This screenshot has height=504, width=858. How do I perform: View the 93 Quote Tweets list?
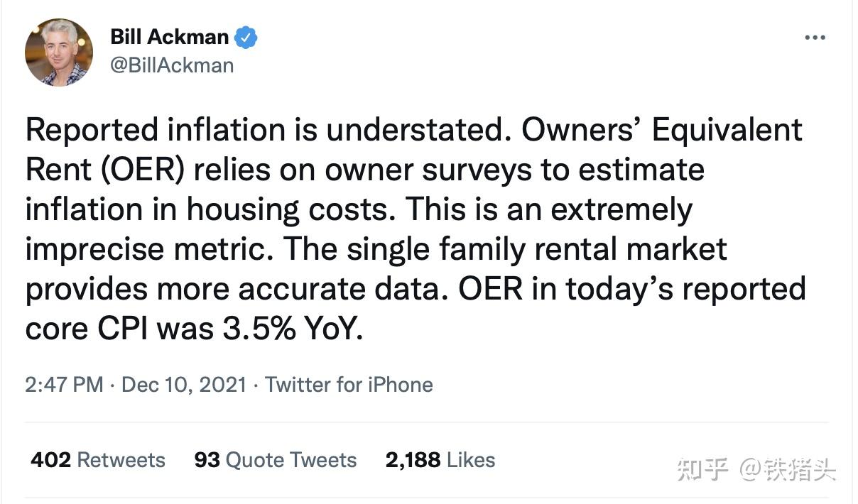(276, 460)
